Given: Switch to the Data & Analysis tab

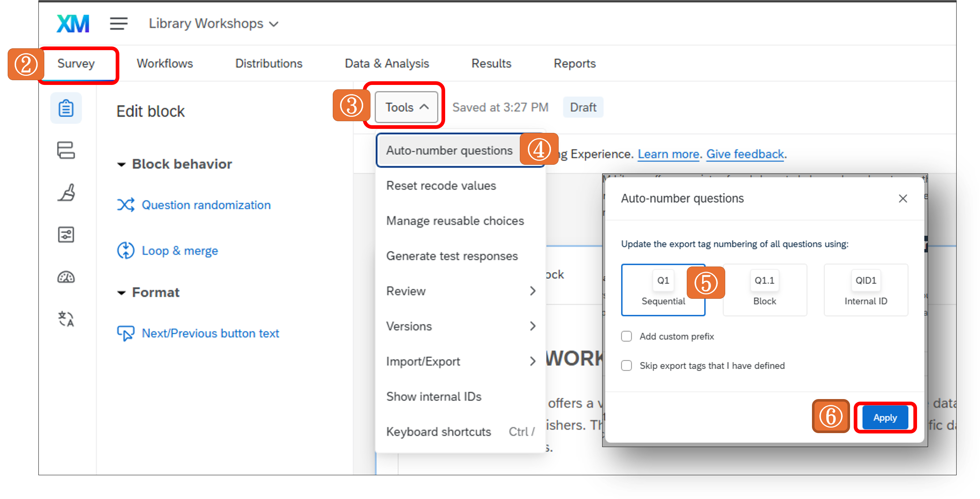Looking at the screenshot, I should coord(387,63).
